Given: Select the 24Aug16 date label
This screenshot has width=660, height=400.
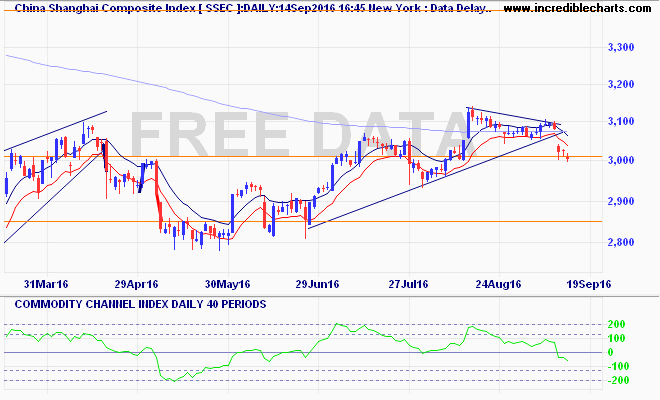Looking at the screenshot, I should click(498, 285).
